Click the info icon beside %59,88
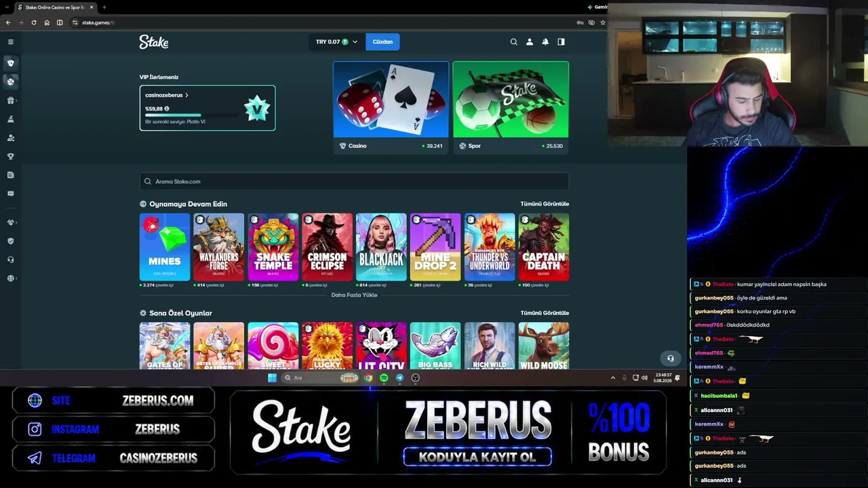 pos(167,108)
